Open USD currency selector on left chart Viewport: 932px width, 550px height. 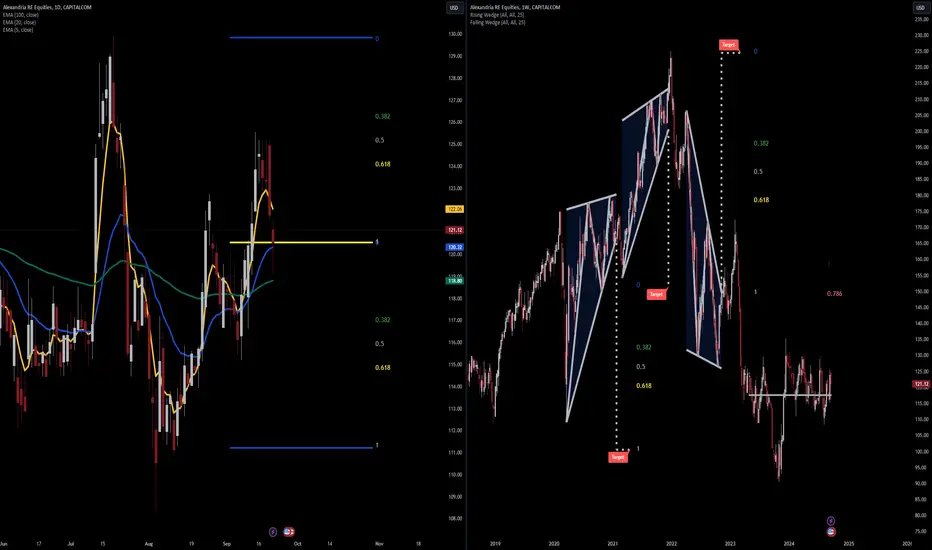[454, 8]
